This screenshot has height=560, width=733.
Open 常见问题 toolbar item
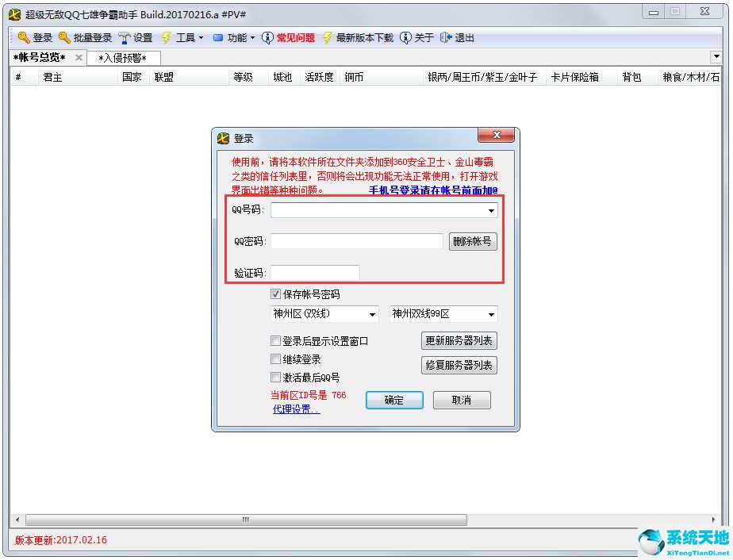(x=289, y=37)
